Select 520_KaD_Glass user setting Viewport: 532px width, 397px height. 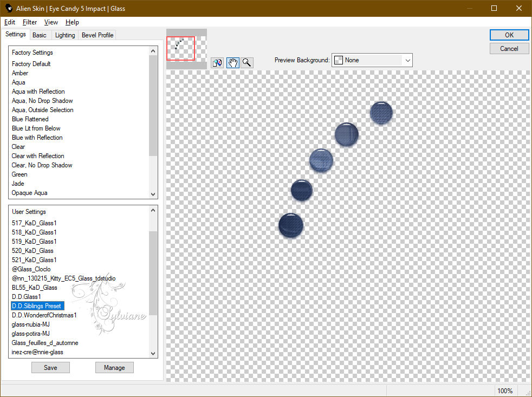[32, 251]
